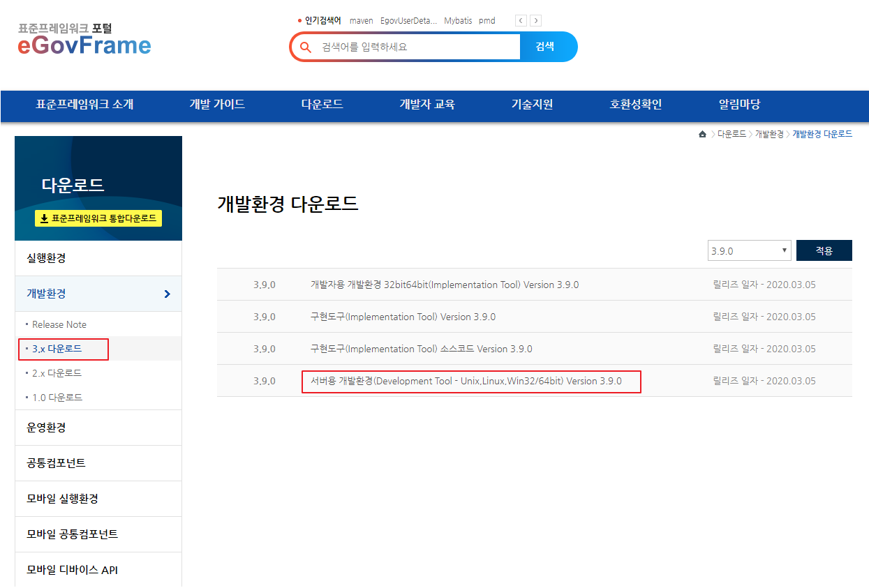Click the popular keyword 'maven'
869x588 pixels.
pyautogui.click(x=361, y=21)
